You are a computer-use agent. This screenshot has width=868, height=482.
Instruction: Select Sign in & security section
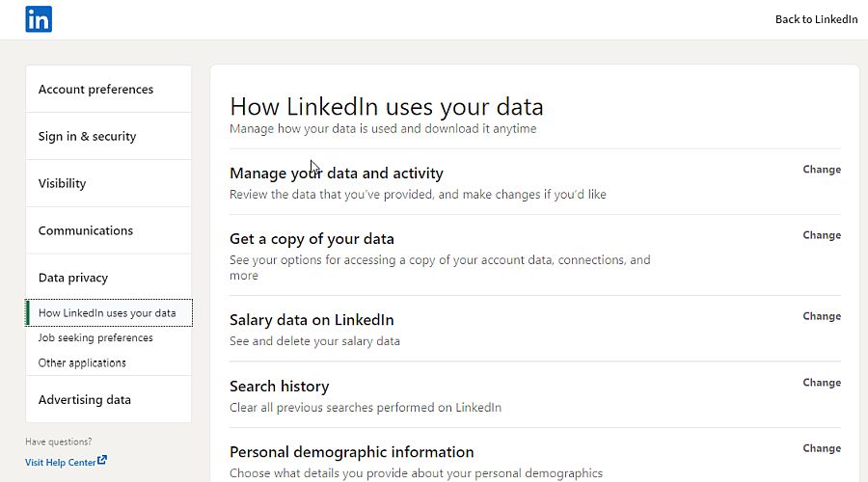[87, 137]
